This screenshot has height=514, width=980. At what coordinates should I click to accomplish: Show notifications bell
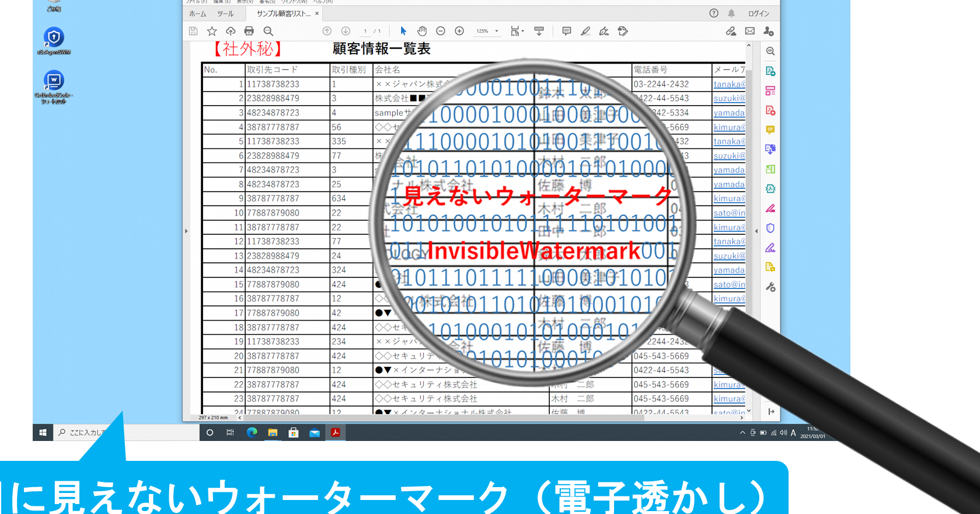coord(731,13)
